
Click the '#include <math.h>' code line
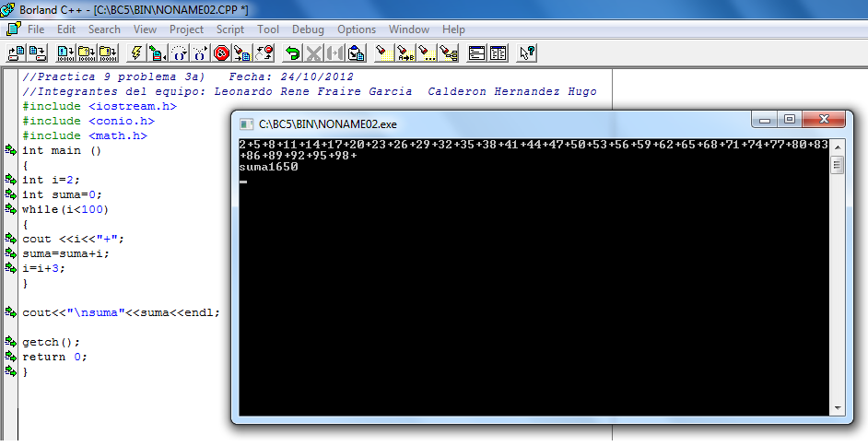point(85,135)
